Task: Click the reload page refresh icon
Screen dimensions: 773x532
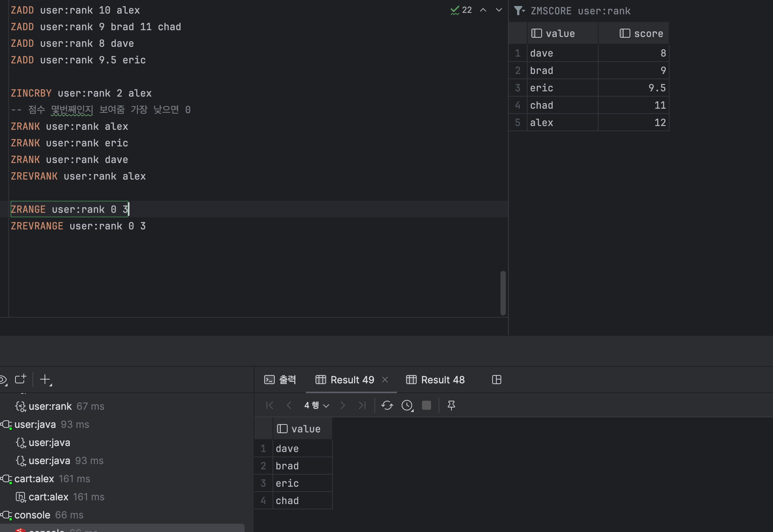Action: tap(387, 405)
